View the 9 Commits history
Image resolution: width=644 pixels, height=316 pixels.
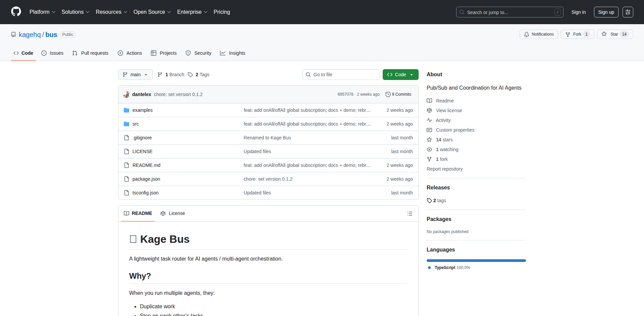click(398, 94)
